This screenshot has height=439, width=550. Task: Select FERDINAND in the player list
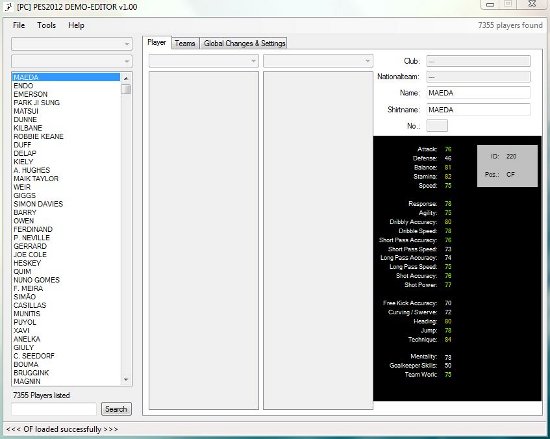(66, 229)
